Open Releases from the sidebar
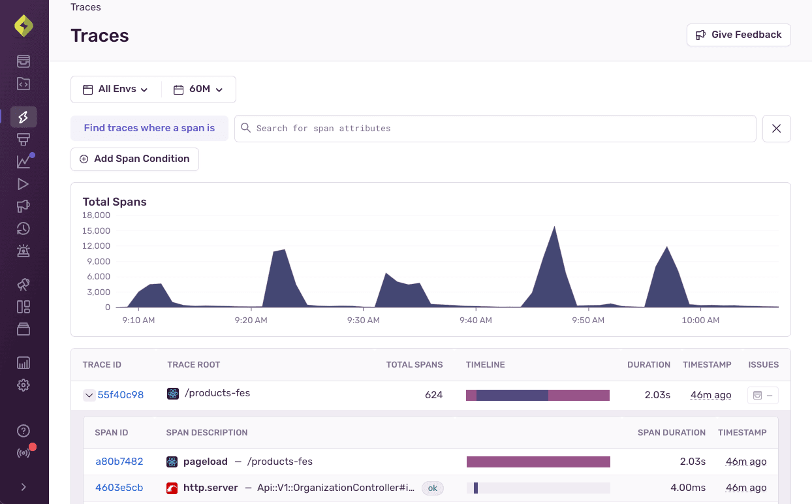The image size is (812, 504). click(x=23, y=329)
